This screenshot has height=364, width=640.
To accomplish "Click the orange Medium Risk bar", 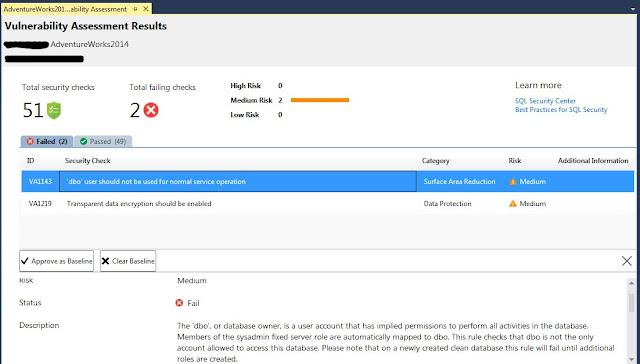I will coord(320,100).
